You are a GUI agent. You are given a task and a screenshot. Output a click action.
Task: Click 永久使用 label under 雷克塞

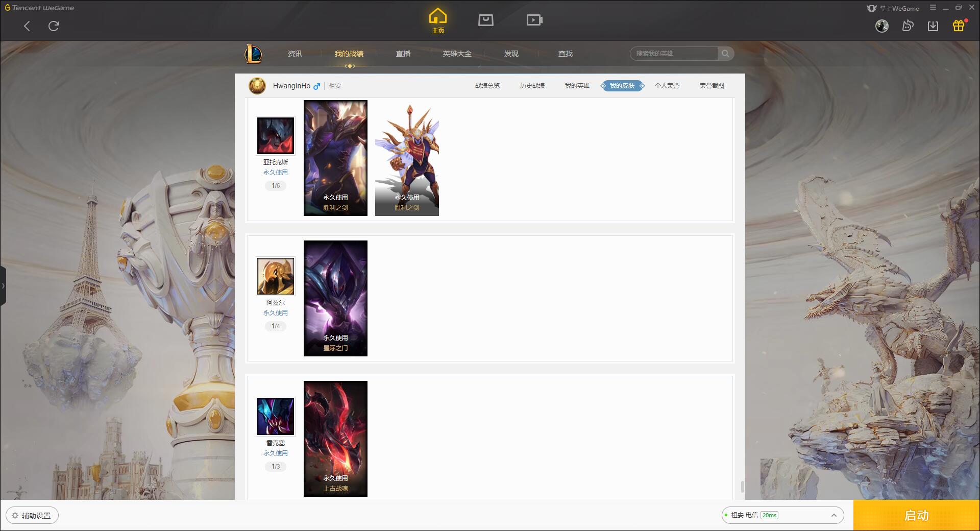point(276,453)
